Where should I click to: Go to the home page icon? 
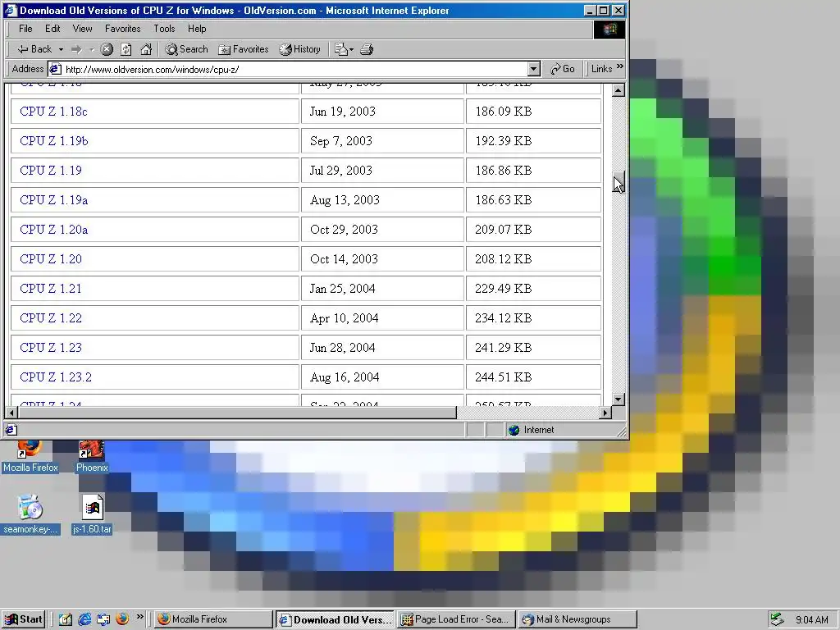pyautogui.click(x=146, y=49)
